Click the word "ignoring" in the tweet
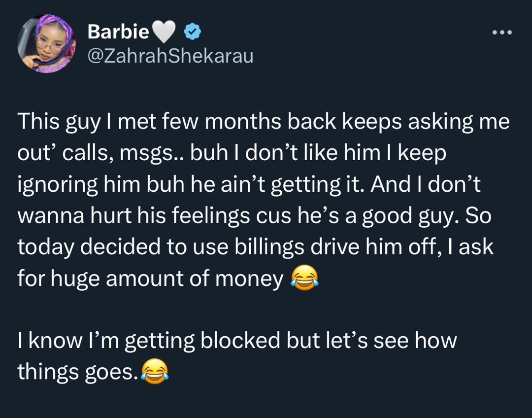 coord(57,185)
